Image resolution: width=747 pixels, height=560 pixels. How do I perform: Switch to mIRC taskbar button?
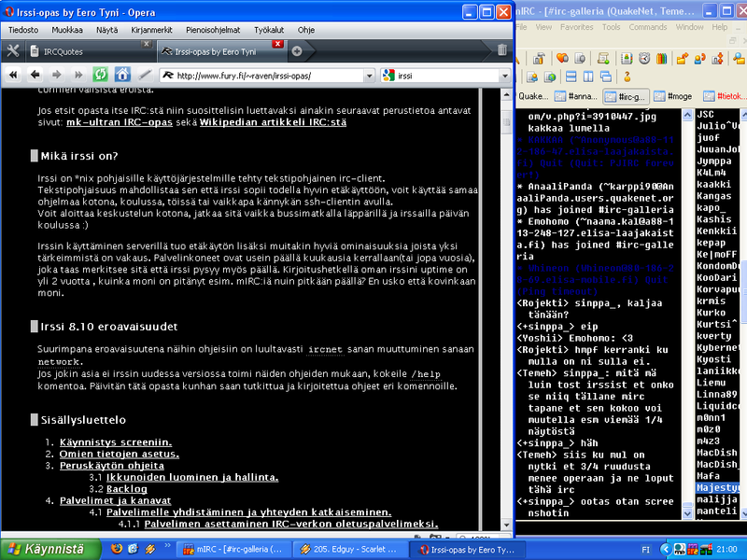234,550
